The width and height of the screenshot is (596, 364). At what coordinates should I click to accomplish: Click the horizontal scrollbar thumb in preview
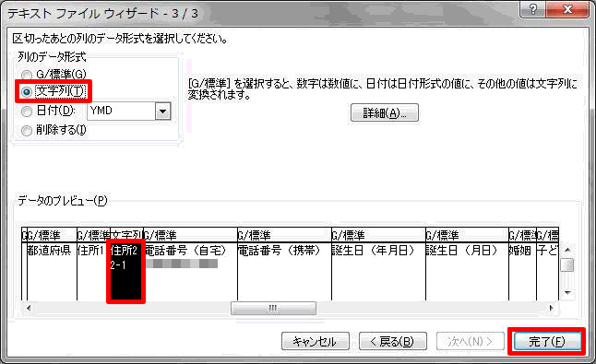[x=273, y=308]
